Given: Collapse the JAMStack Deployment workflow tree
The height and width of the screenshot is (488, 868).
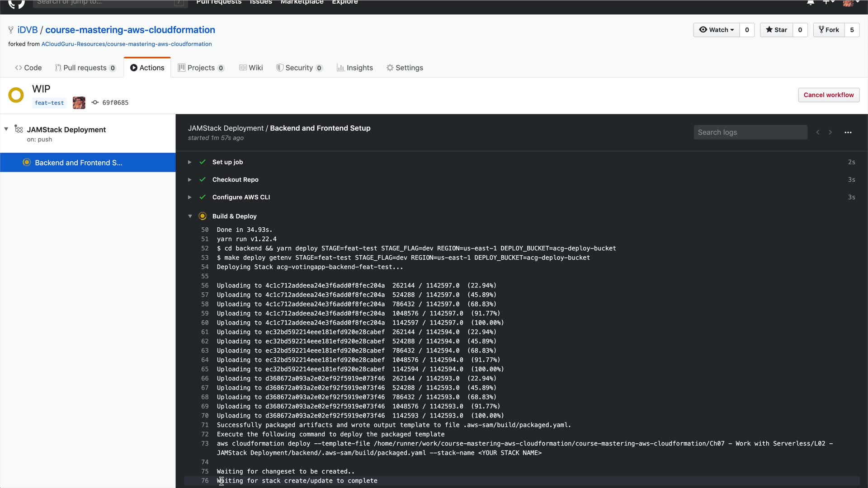Looking at the screenshot, I should click(6, 129).
